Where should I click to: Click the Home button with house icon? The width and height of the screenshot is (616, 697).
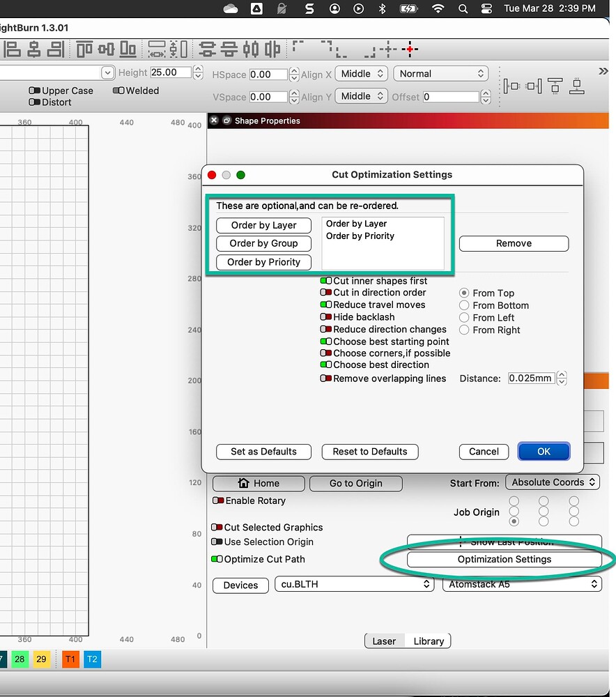pos(258,483)
